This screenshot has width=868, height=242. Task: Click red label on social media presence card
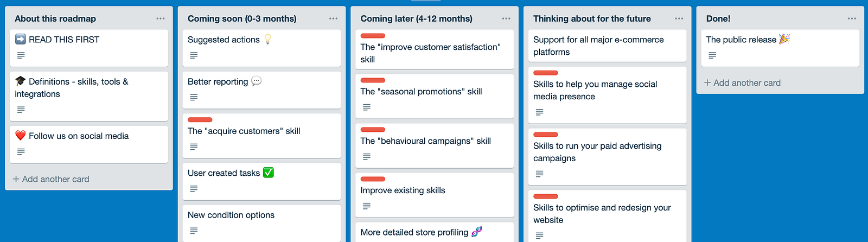pos(545,73)
